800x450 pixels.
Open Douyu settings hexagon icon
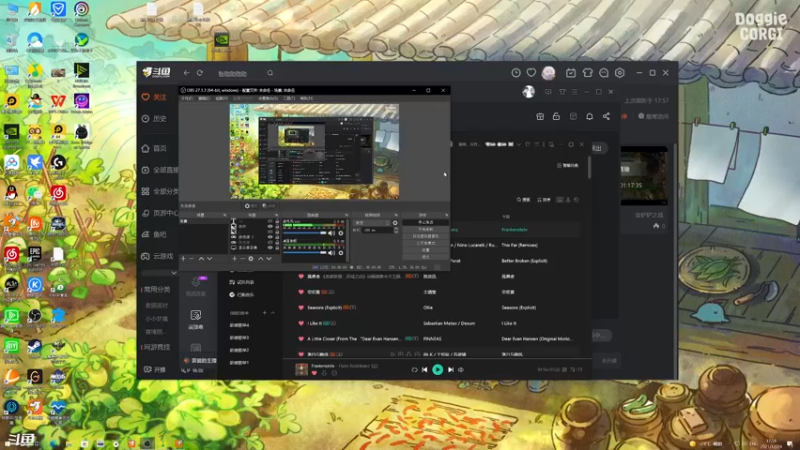click(619, 73)
